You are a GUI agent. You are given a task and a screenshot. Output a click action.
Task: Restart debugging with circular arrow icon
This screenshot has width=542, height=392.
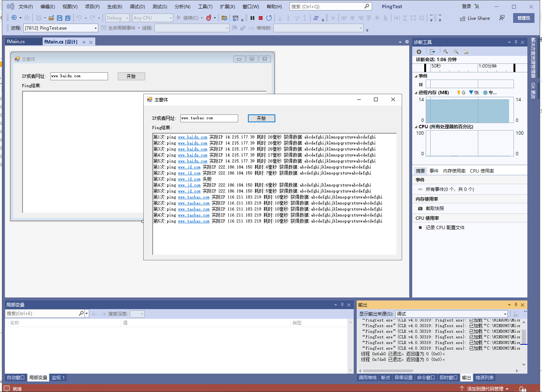point(269,18)
